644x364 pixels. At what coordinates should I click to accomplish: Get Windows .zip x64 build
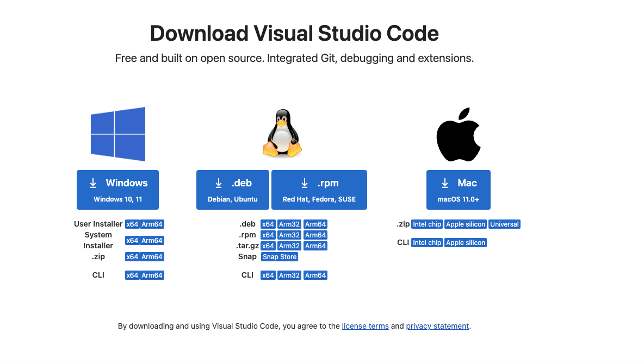132,257
